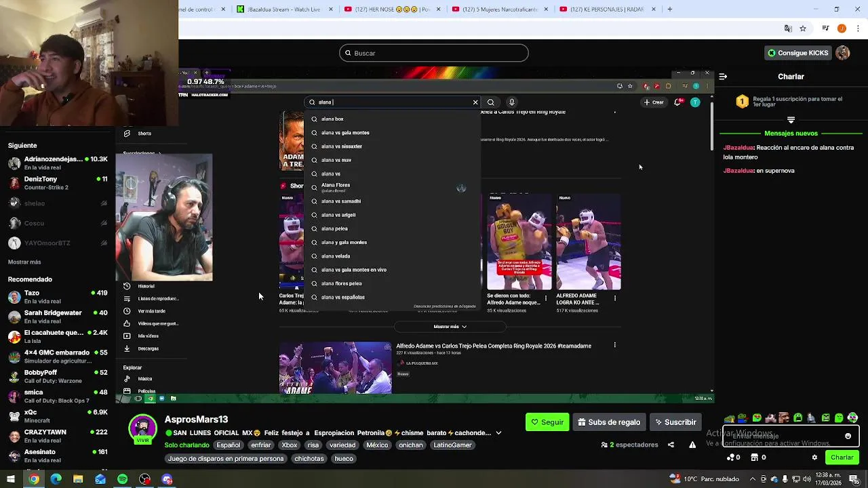
Task: Report the stream with warning triangle icon
Action: (x=692, y=445)
